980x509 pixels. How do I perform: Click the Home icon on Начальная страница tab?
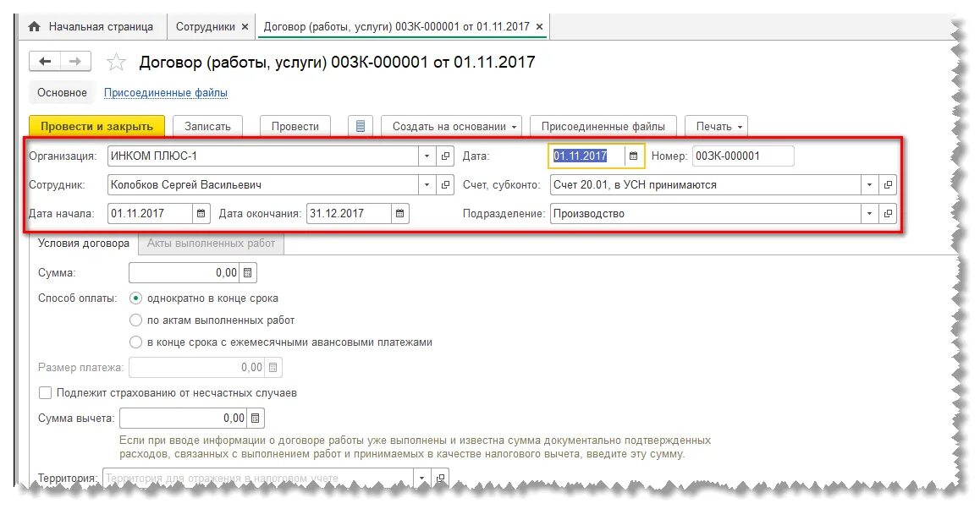coord(35,26)
